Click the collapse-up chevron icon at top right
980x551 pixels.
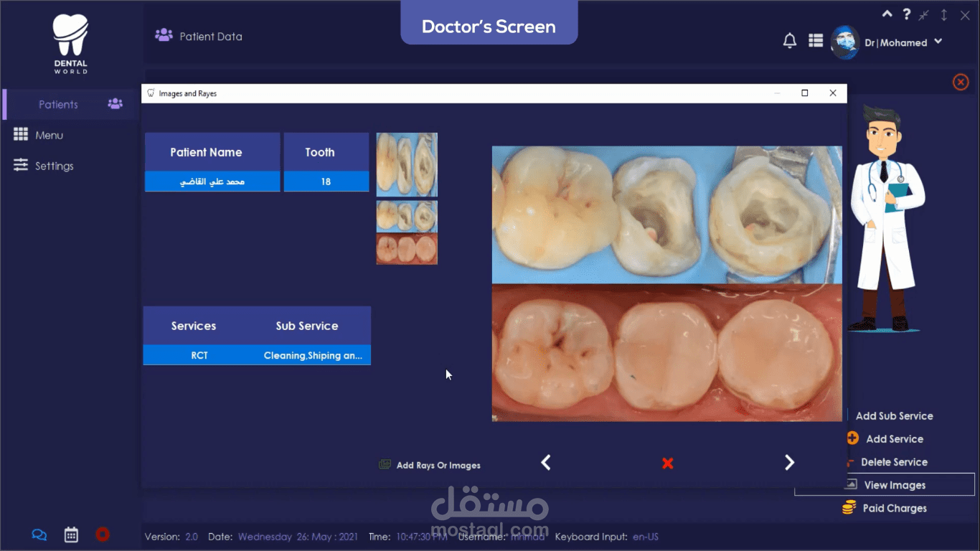(x=887, y=14)
